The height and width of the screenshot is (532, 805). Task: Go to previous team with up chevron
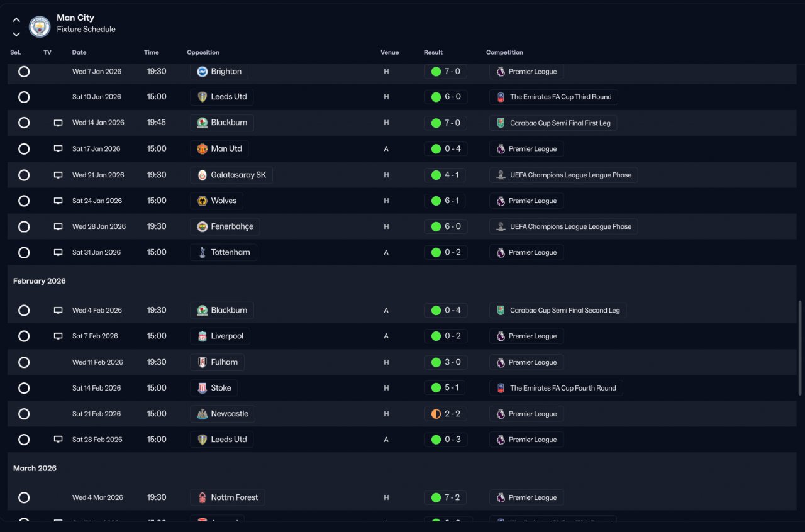16,20
